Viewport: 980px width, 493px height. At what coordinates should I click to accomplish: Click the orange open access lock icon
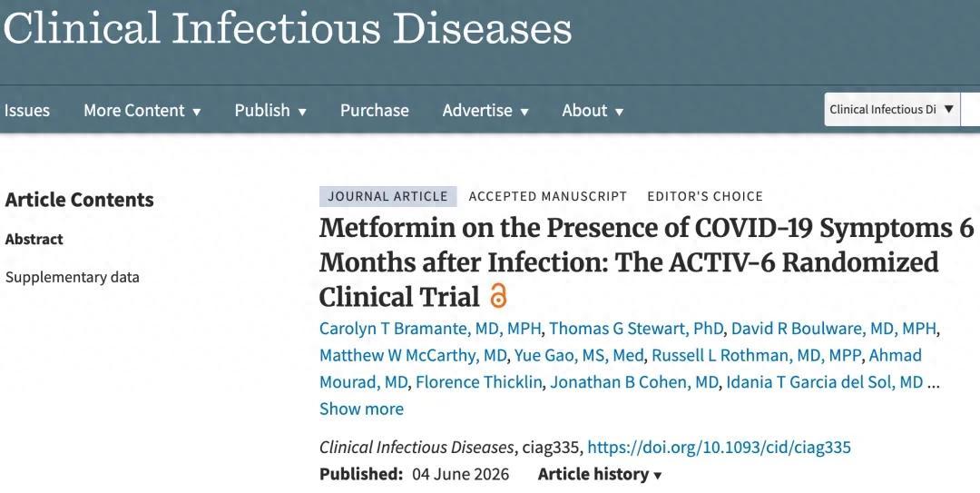[x=498, y=295]
